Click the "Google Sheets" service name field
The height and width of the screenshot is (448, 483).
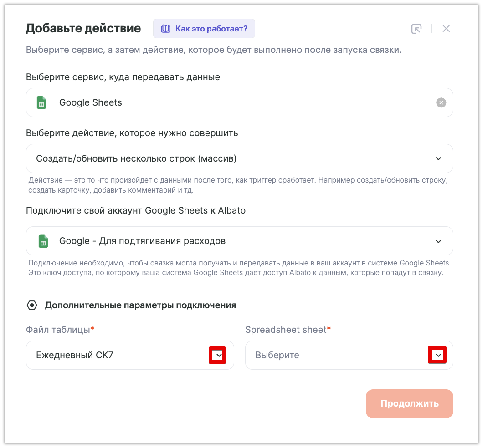pos(91,102)
